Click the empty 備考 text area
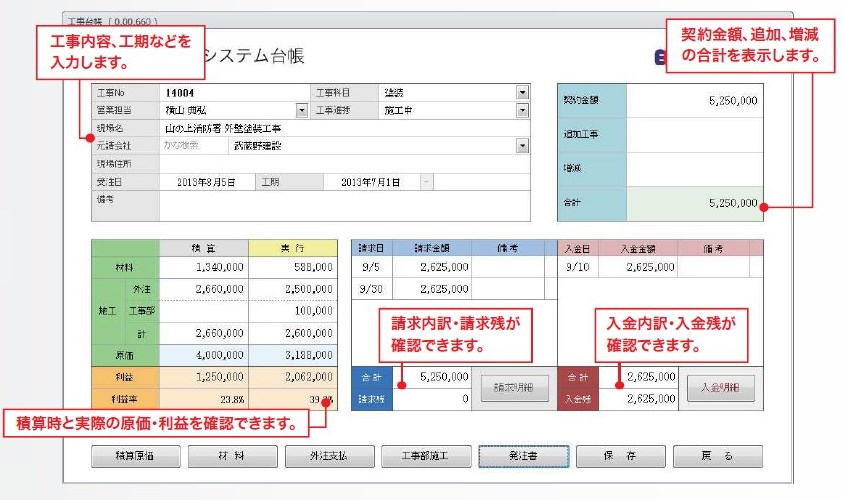Screen dimensions: 843x500 (344, 206)
